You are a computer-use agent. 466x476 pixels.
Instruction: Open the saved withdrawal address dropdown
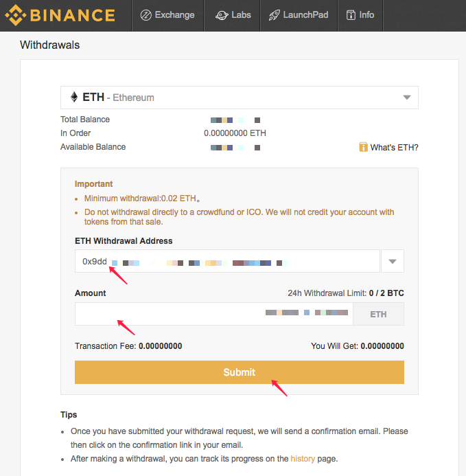(x=393, y=262)
